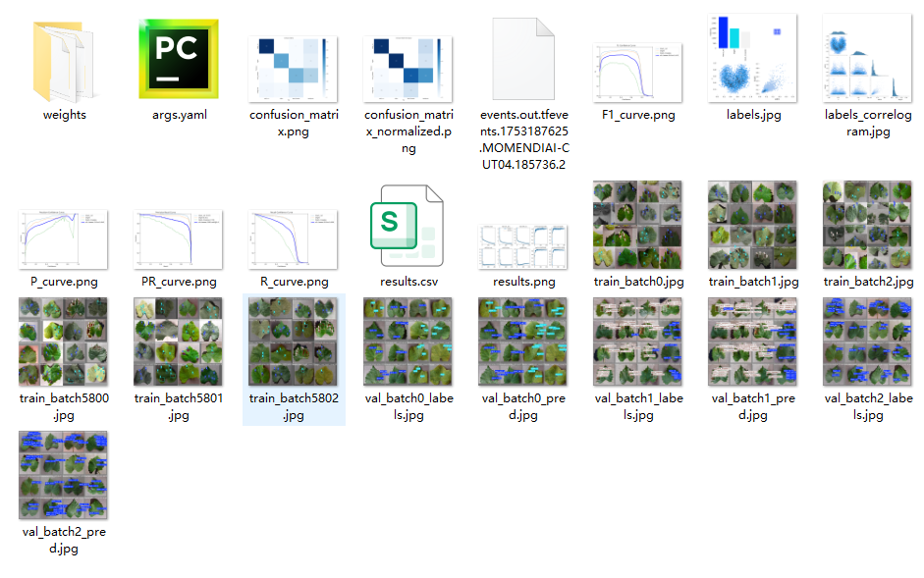
Task: Click the 'val_batch0_labels.jpg' file name label
Action: coord(408,406)
